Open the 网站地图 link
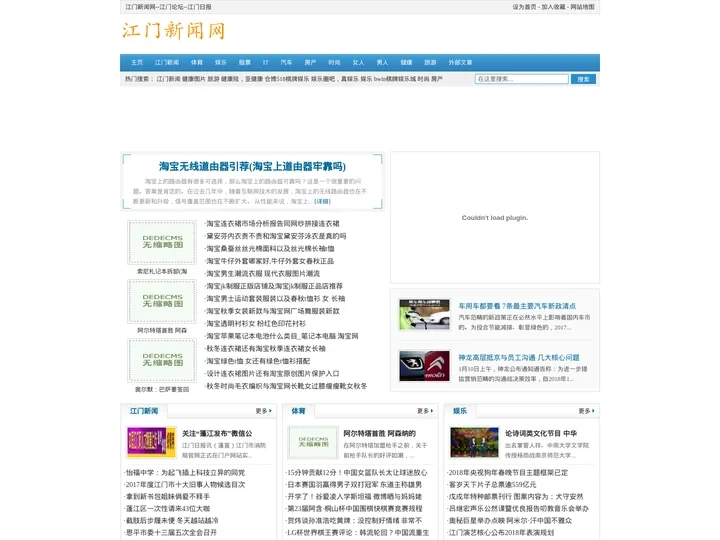The width and height of the screenshot is (720, 540). [582, 7]
